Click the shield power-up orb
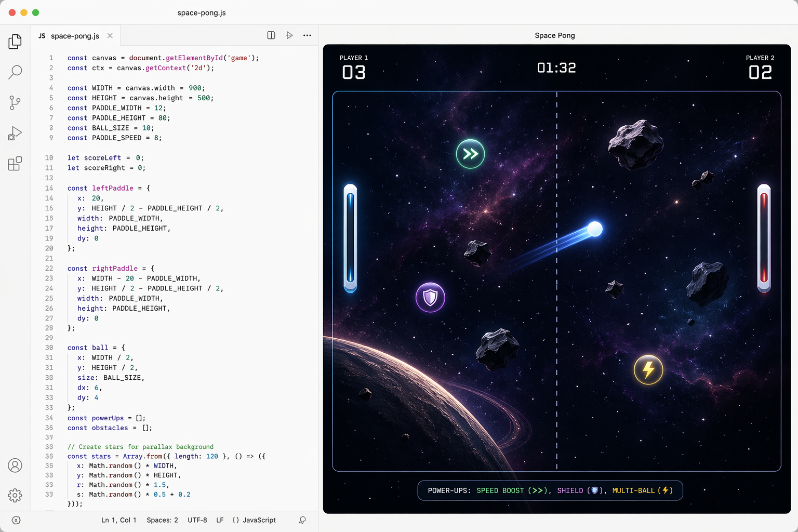 coord(430,298)
